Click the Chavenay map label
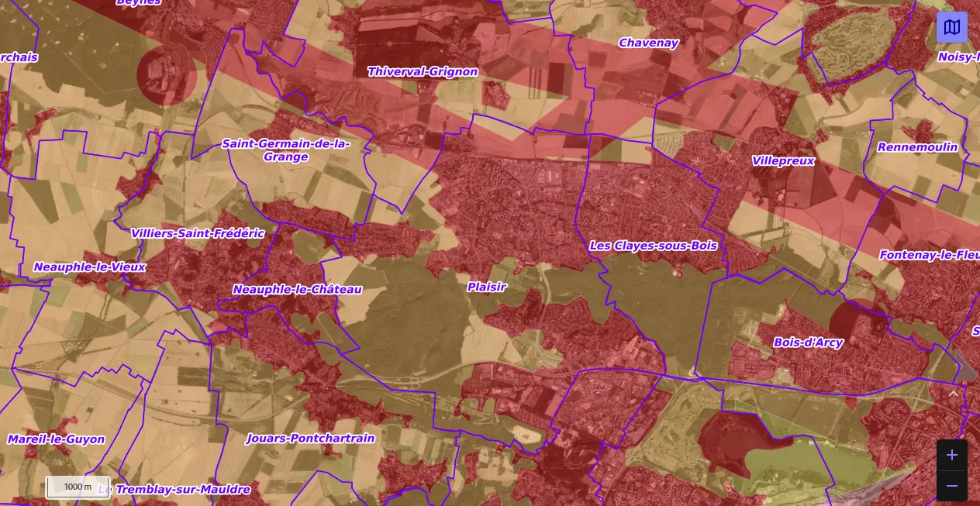Screen dimensions: 980x506 tap(648, 43)
